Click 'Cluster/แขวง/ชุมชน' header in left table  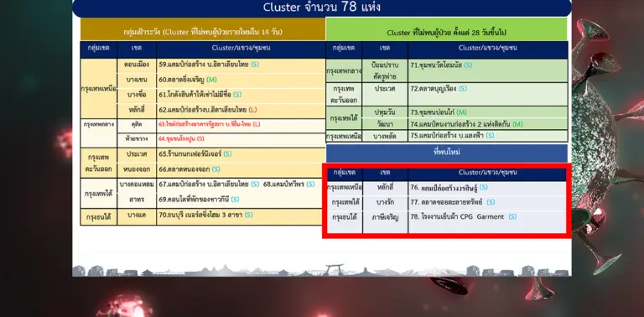[241, 48]
